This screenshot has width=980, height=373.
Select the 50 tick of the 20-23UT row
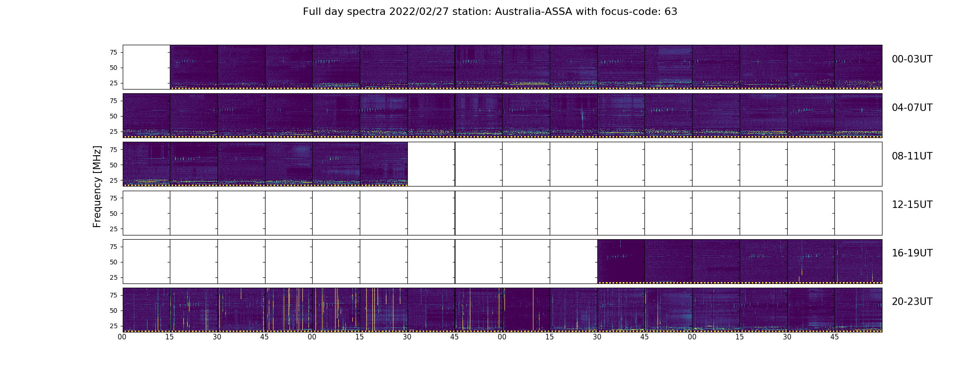pyautogui.click(x=113, y=311)
